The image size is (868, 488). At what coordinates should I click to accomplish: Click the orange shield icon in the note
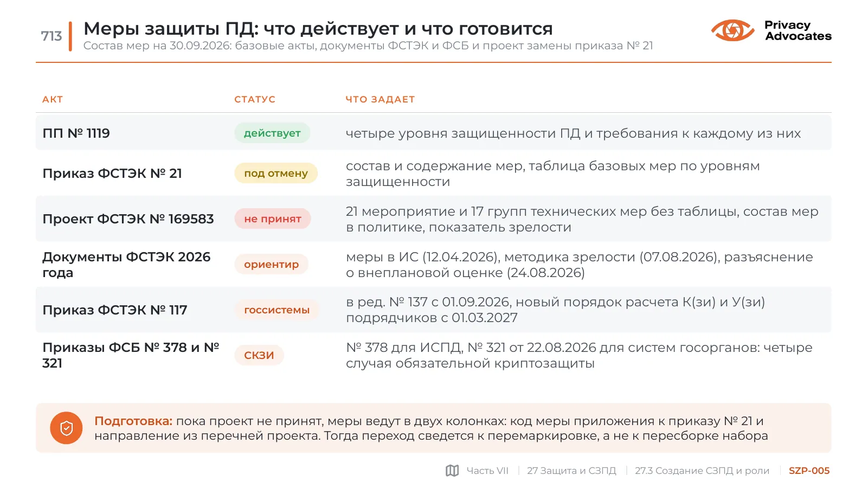(x=66, y=428)
